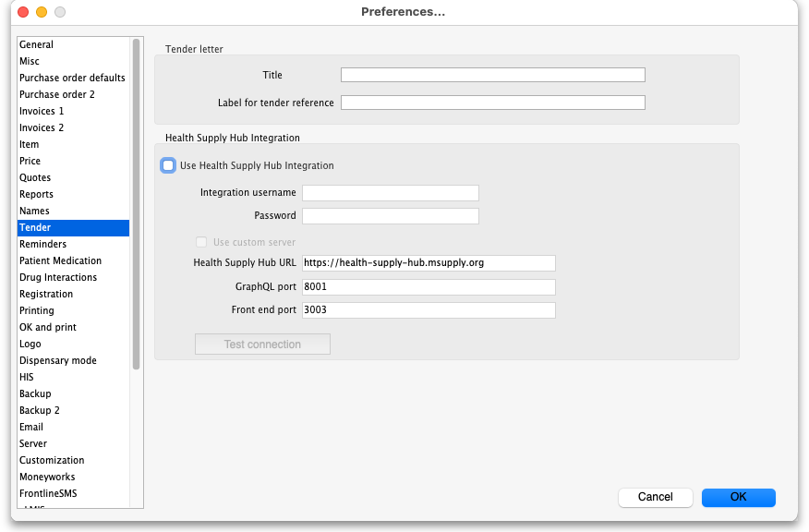Select the Health Supply Hub URL field

coord(429,263)
